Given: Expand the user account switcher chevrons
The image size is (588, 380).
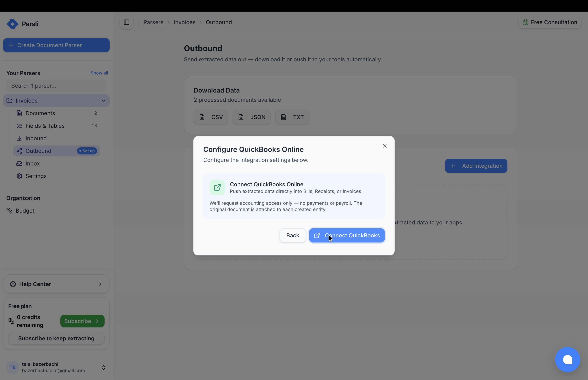Looking at the screenshot, I should (103, 367).
